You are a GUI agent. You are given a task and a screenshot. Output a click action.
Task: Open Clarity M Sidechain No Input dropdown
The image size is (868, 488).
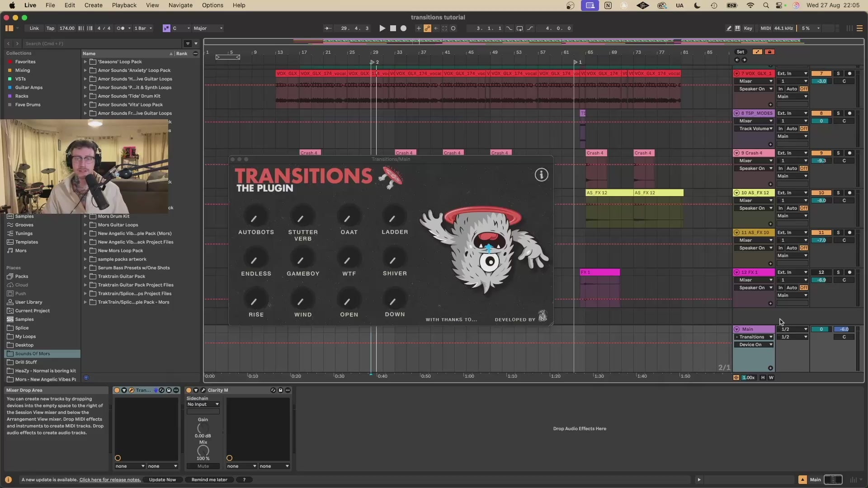[x=203, y=404]
